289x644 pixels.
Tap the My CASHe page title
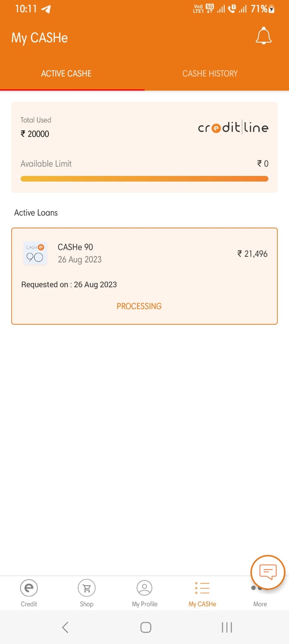pyautogui.click(x=40, y=38)
